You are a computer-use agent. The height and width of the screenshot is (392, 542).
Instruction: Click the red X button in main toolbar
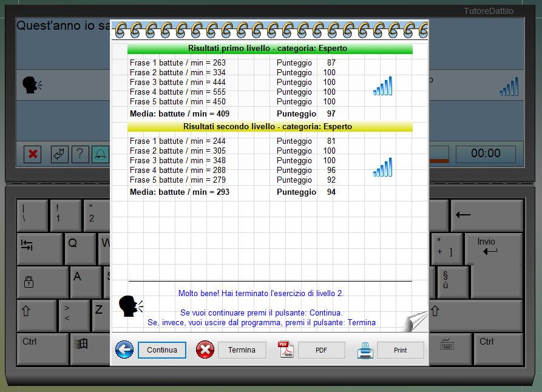coord(33,154)
